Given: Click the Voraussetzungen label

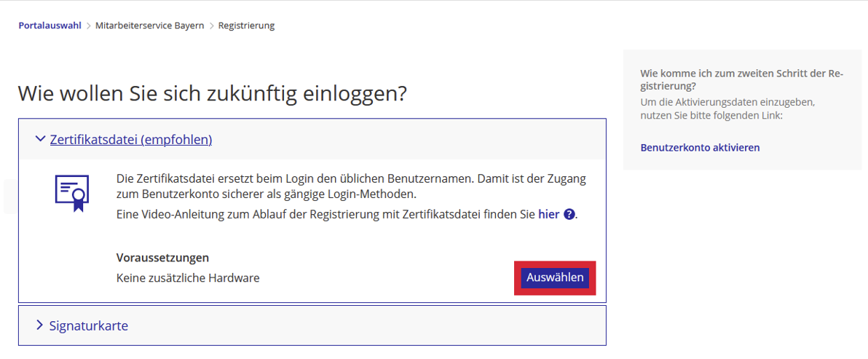Looking at the screenshot, I should (162, 258).
